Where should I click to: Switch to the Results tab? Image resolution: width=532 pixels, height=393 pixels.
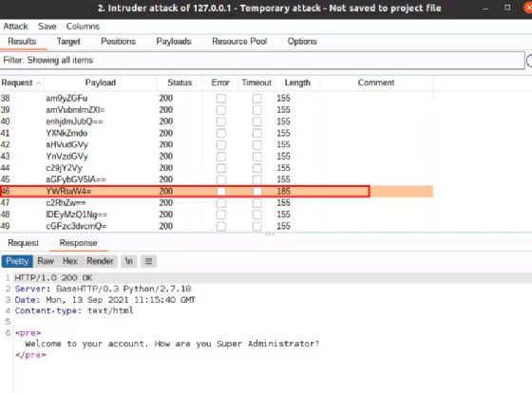coord(22,42)
